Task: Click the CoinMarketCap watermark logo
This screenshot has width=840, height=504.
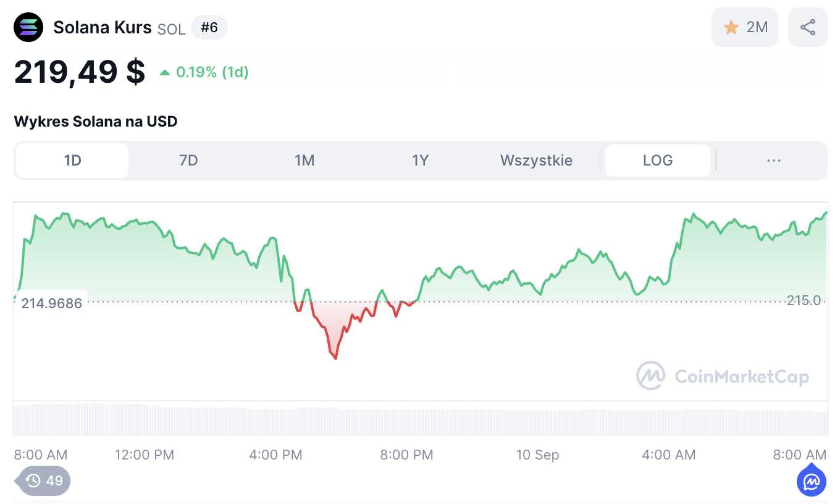Action: click(x=650, y=376)
